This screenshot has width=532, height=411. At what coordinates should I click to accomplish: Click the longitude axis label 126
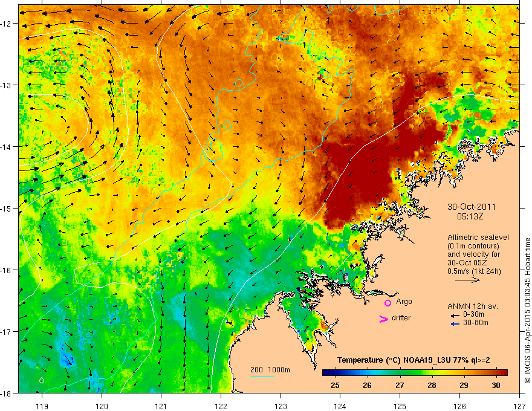click(x=459, y=406)
